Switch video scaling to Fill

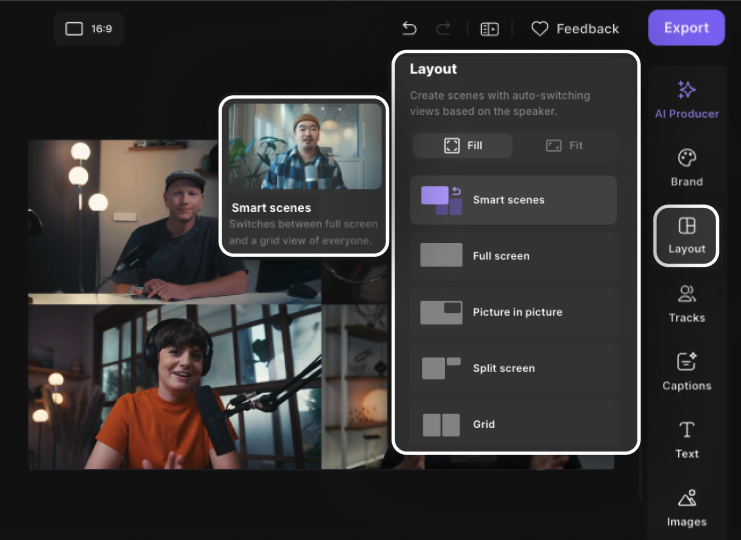pos(463,145)
